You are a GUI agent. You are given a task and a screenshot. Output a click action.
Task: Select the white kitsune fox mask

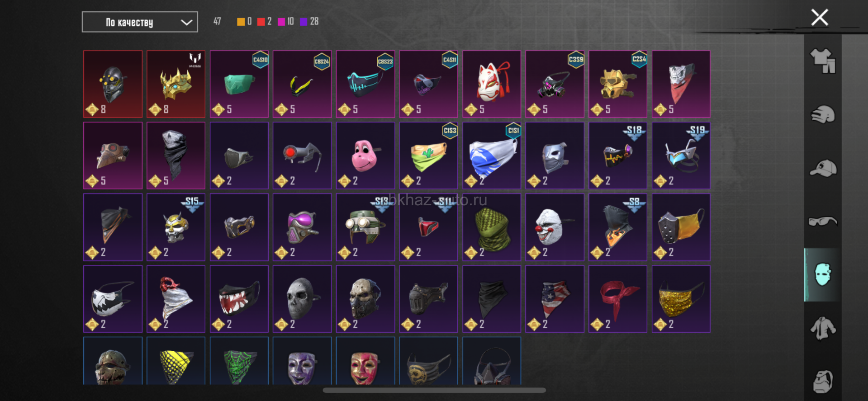492,84
